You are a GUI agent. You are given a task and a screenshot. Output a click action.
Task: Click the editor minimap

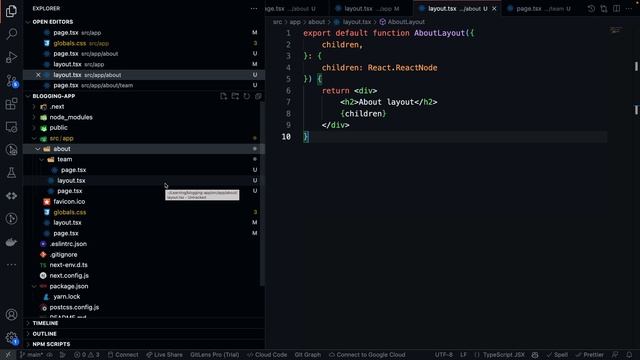(x=616, y=30)
